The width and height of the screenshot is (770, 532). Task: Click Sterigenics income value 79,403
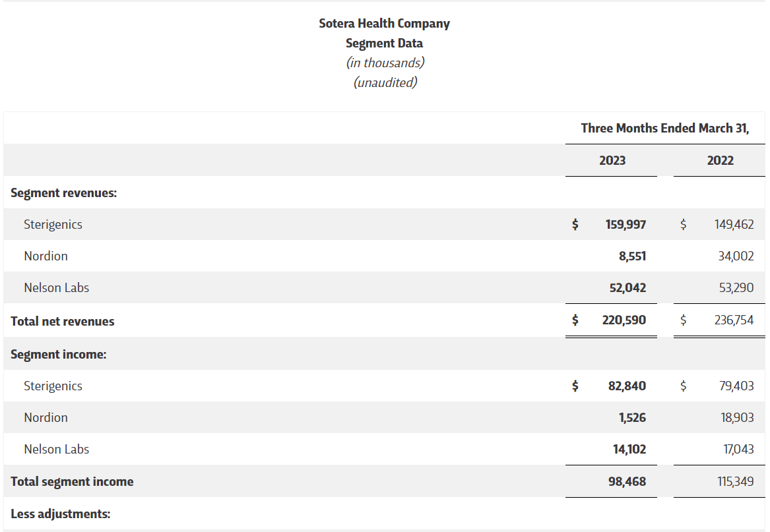click(x=736, y=386)
